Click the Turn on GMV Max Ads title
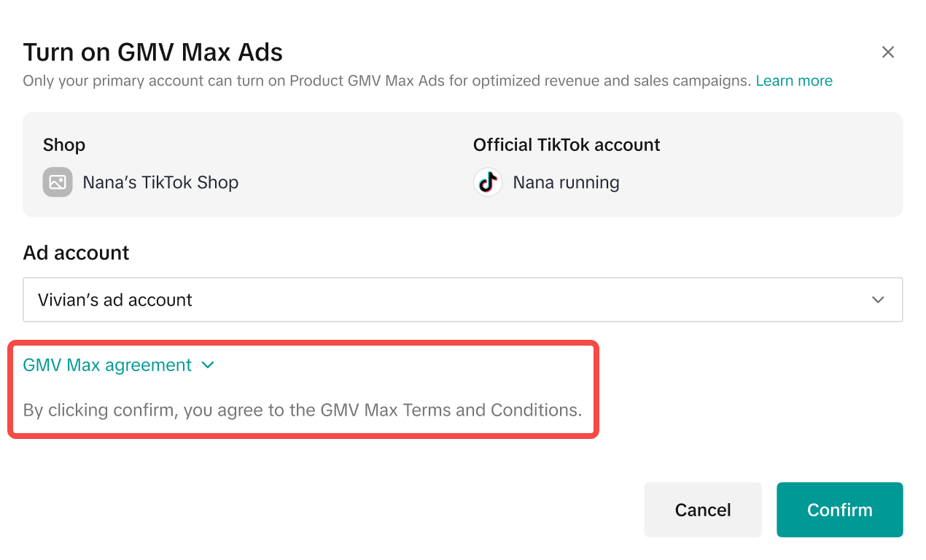 153,52
